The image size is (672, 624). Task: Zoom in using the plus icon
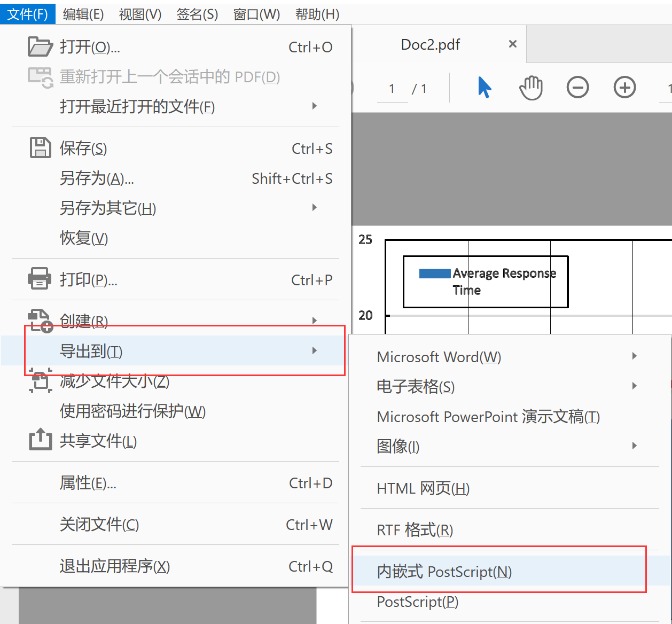(624, 87)
